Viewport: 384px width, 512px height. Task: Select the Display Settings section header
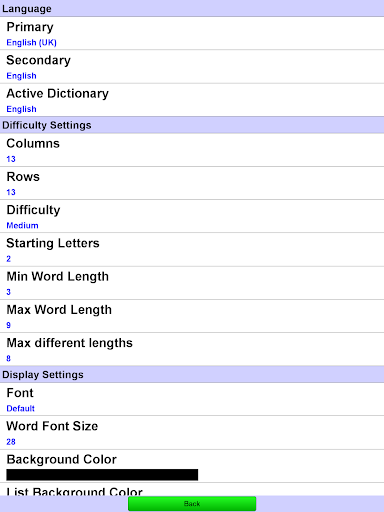pos(192,374)
